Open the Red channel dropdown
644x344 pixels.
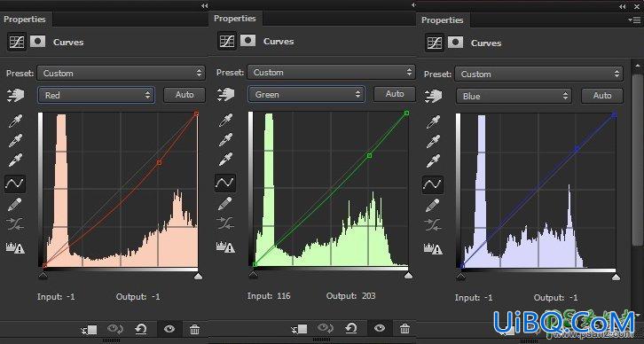pyautogui.click(x=96, y=95)
